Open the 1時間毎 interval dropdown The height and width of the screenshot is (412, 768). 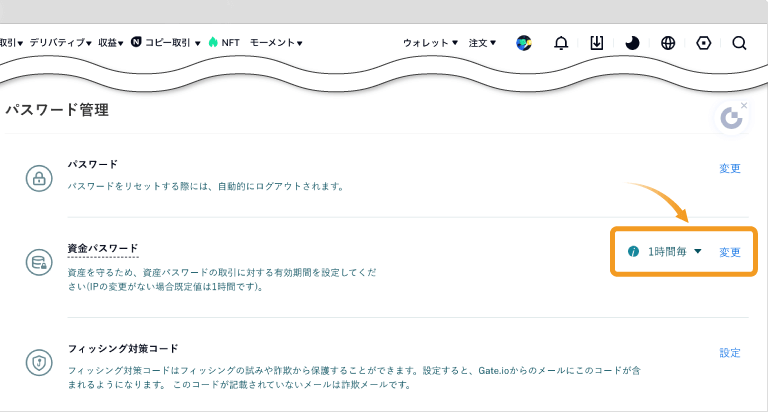click(x=675, y=252)
